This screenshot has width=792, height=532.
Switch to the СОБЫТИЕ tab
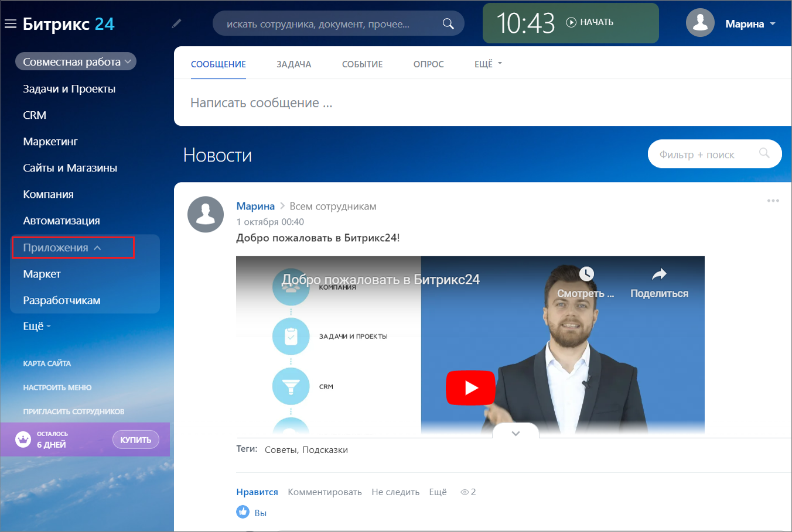point(362,64)
